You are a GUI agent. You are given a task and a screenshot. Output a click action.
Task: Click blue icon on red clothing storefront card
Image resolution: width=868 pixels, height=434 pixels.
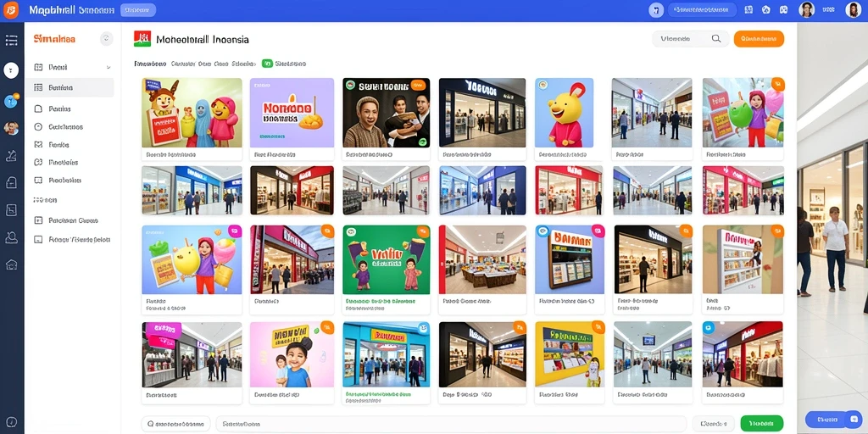click(709, 328)
